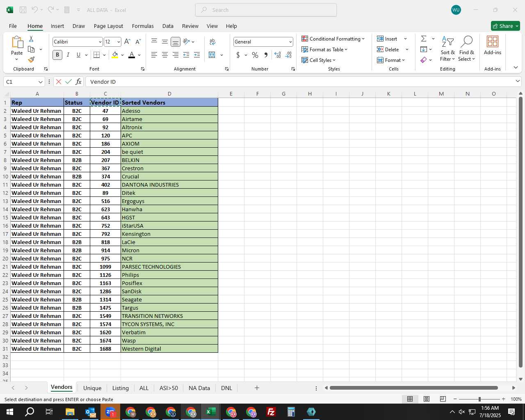Click the Align Right icon
The height and width of the screenshot is (420, 525).
point(176,55)
